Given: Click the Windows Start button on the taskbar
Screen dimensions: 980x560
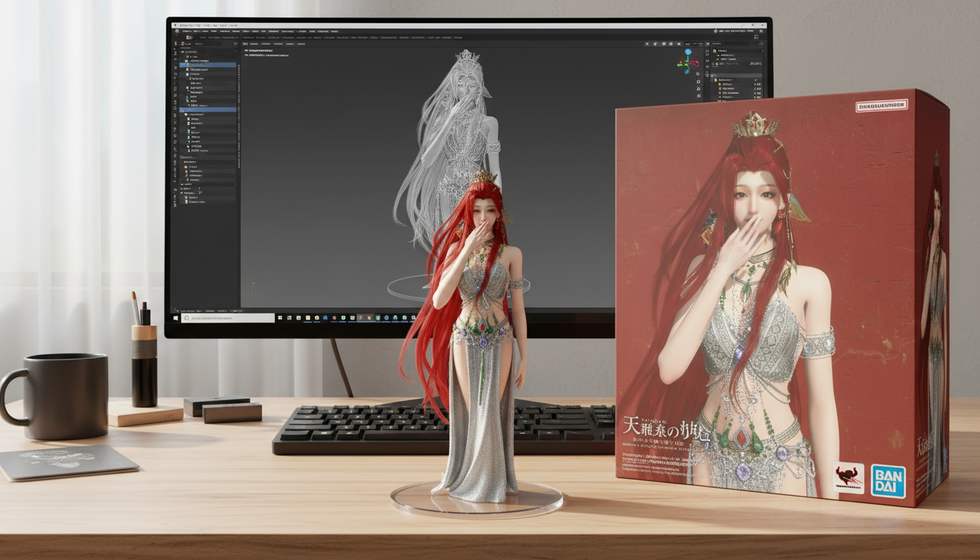Looking at the screenshot, I should [x=176, y=318].
